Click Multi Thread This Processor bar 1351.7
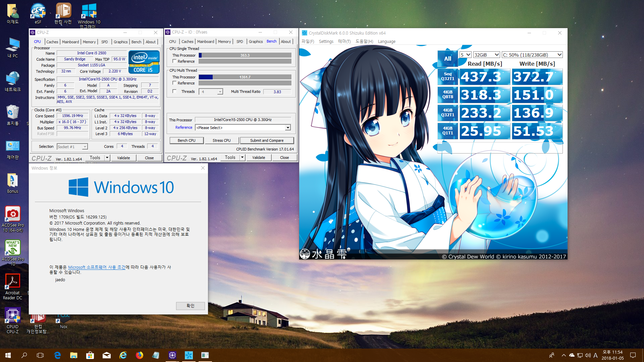The width and height of the screenshot is (644, 362). pos(245,77)
